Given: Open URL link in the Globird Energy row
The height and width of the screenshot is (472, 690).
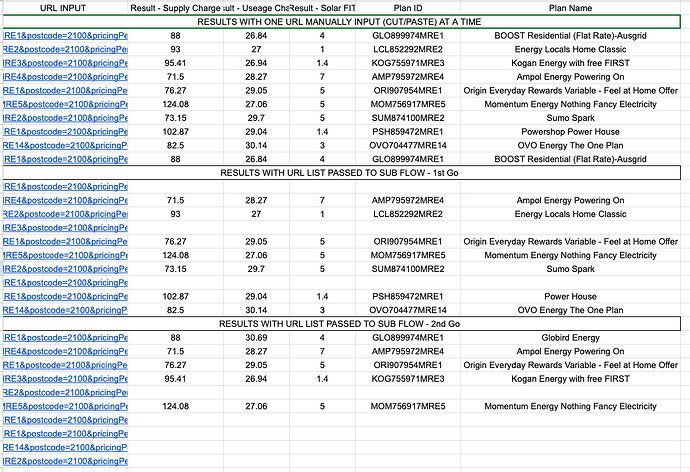Looking at the screenshot, I should (65, 337).
